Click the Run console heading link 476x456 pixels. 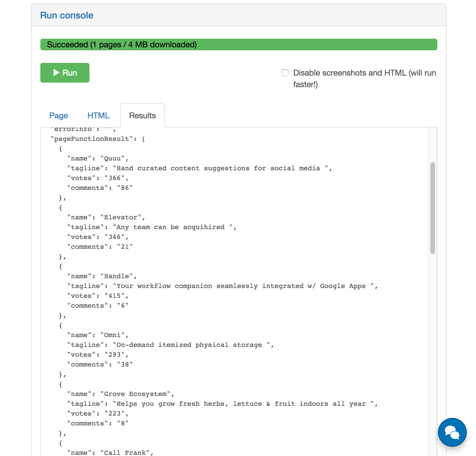tap(67, 15)
